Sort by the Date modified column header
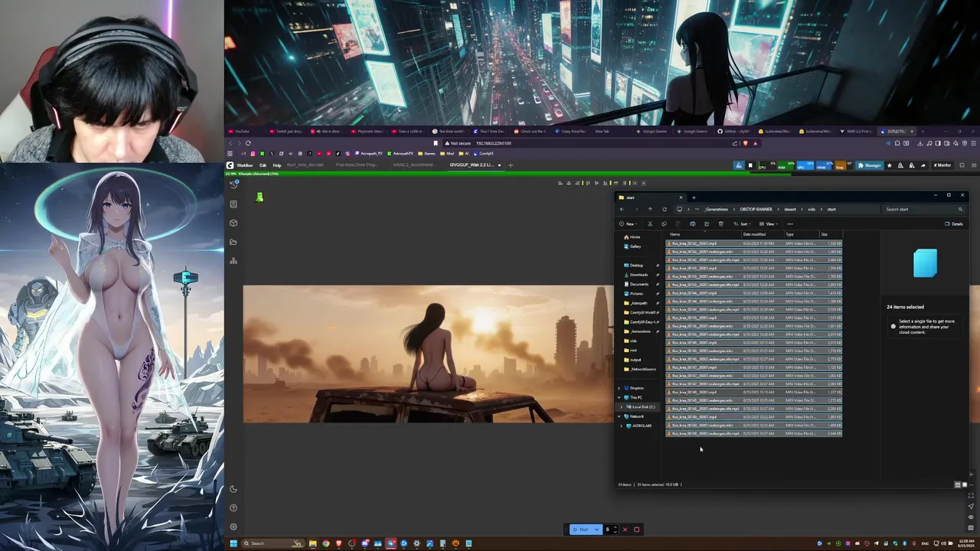 754,234
